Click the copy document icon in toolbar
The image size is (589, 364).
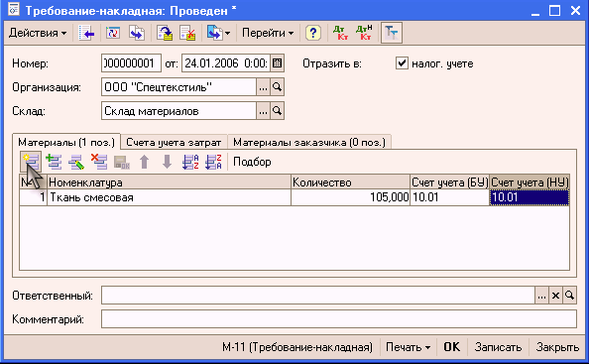click(137, 33)
